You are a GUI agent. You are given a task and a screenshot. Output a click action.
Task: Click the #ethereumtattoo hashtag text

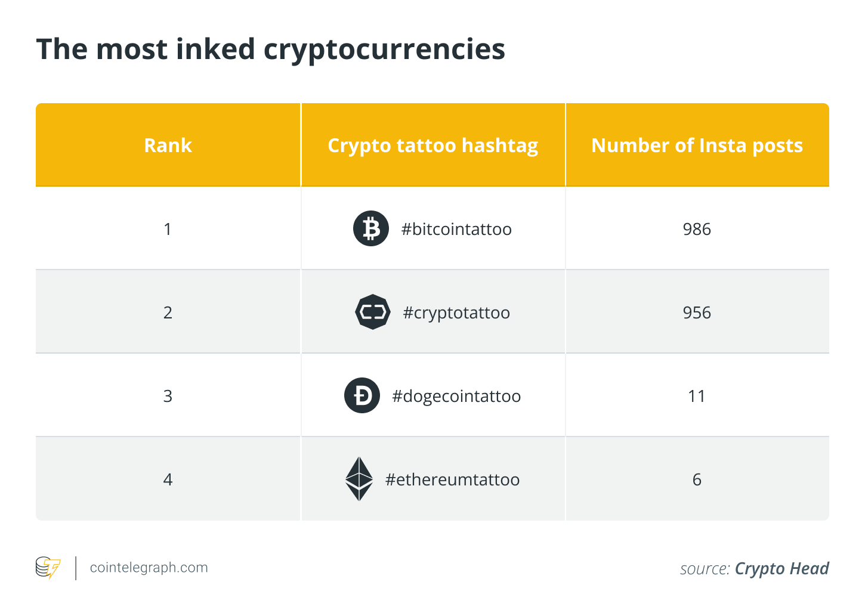point(452,480)
